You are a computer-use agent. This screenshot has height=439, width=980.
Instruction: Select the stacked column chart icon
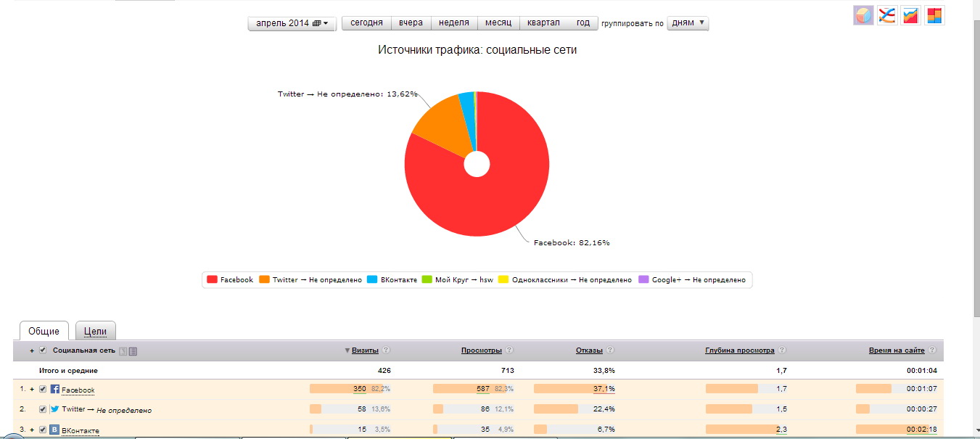pos(934,15)
